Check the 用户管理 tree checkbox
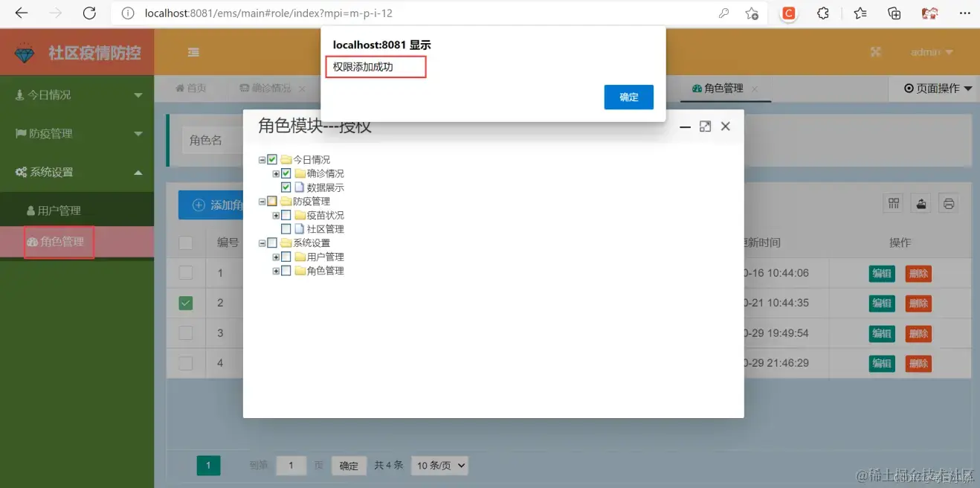 (286, 257)
